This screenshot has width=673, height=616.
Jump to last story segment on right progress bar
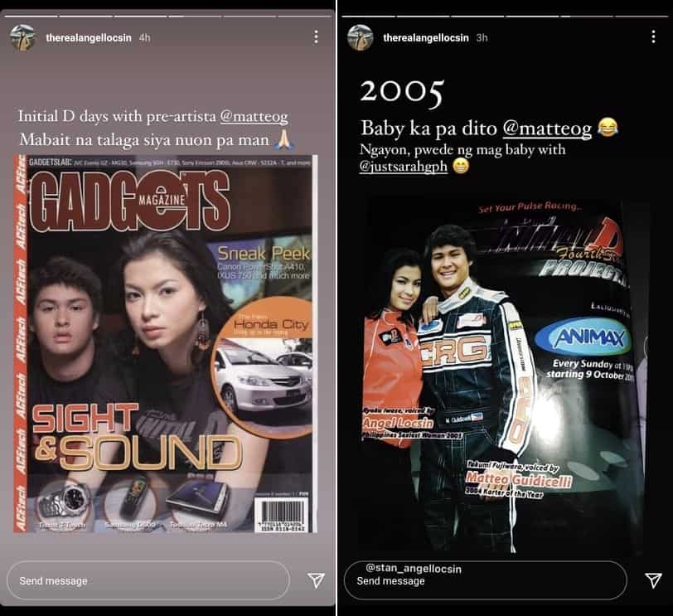click(x=642, y=17)
